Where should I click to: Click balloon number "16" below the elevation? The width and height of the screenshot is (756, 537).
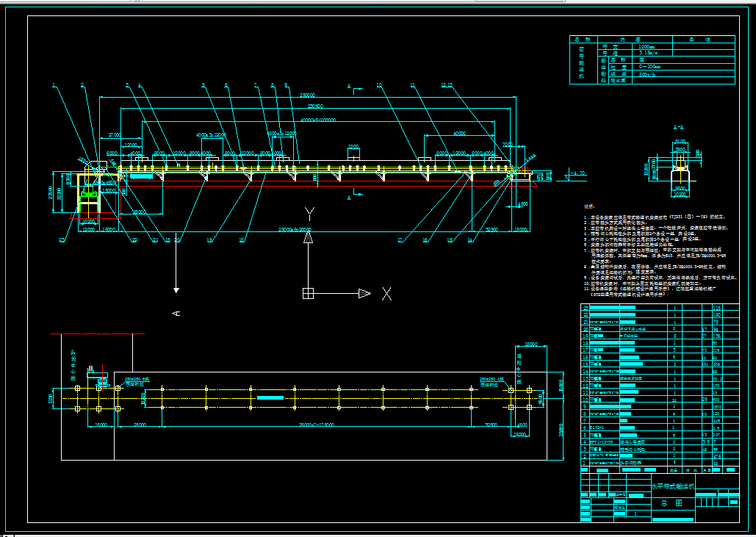pos(425,240)
